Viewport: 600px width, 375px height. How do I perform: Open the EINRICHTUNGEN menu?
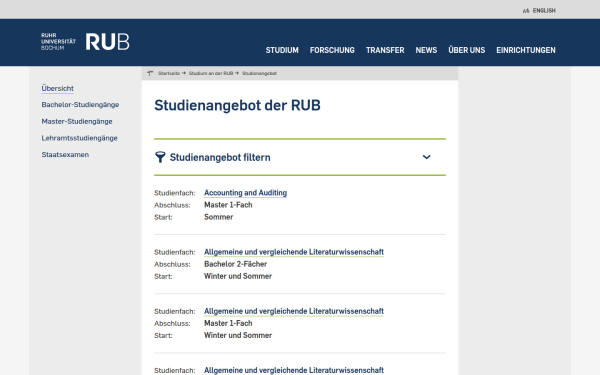pyautogui.click(x=526, y=50)
